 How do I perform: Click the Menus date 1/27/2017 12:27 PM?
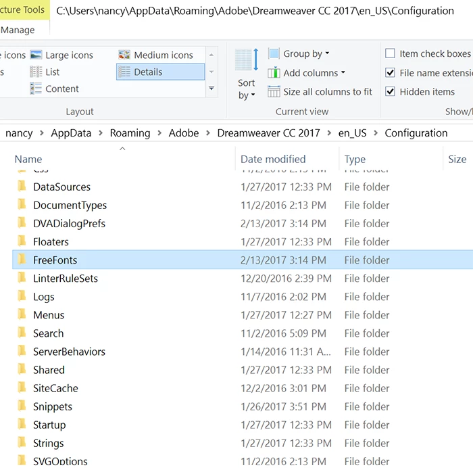[x=286, y=315]
